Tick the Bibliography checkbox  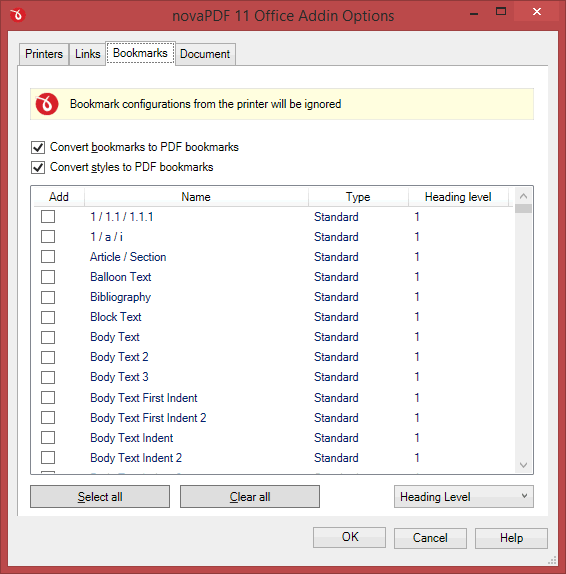[x=48, y=297]
